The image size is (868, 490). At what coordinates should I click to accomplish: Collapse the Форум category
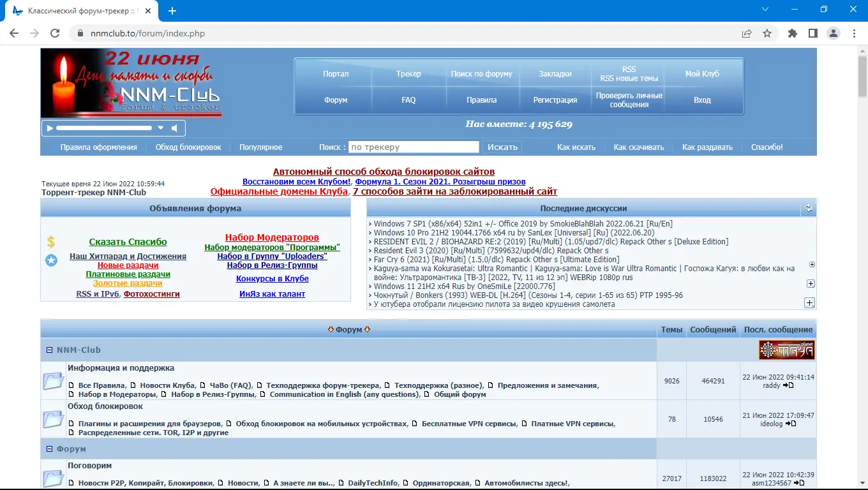tap(49, 449)
